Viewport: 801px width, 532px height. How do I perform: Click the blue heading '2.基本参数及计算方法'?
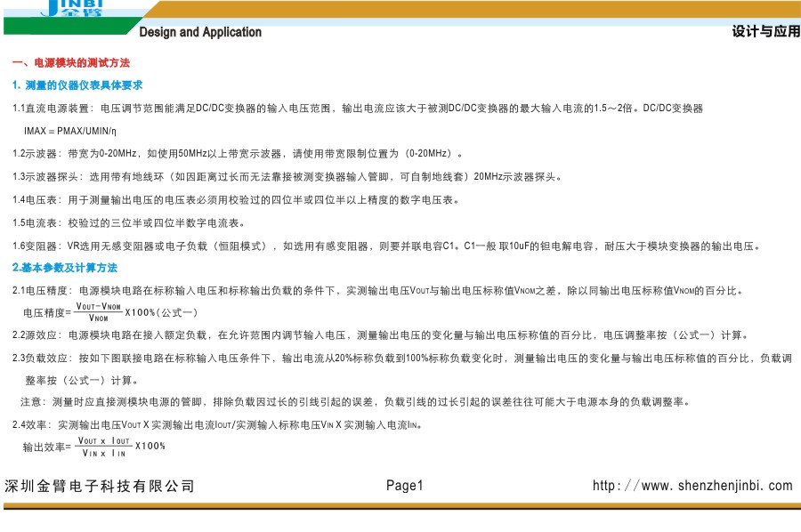[x=64, y=268]
